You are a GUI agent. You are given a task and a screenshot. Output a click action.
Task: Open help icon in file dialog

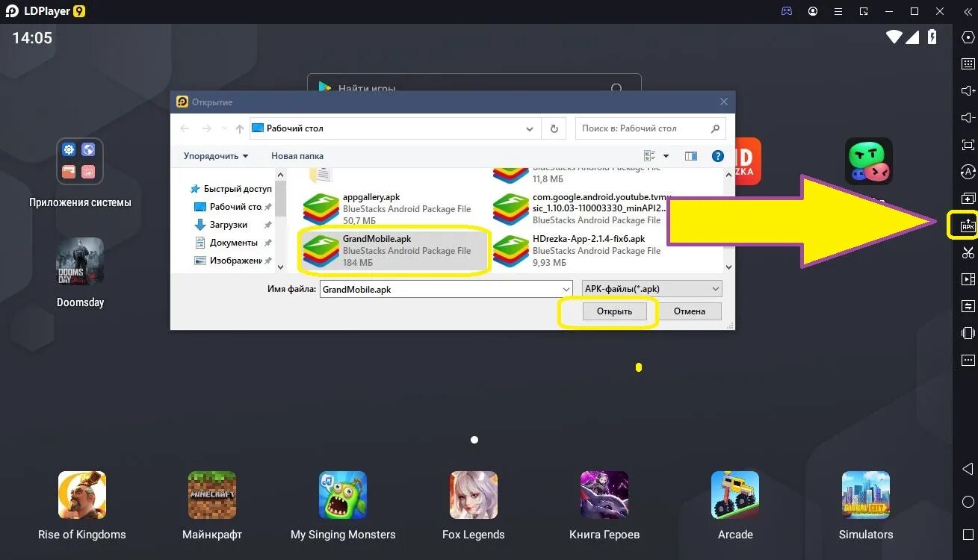pyautogui.click(x=718, y=156)
